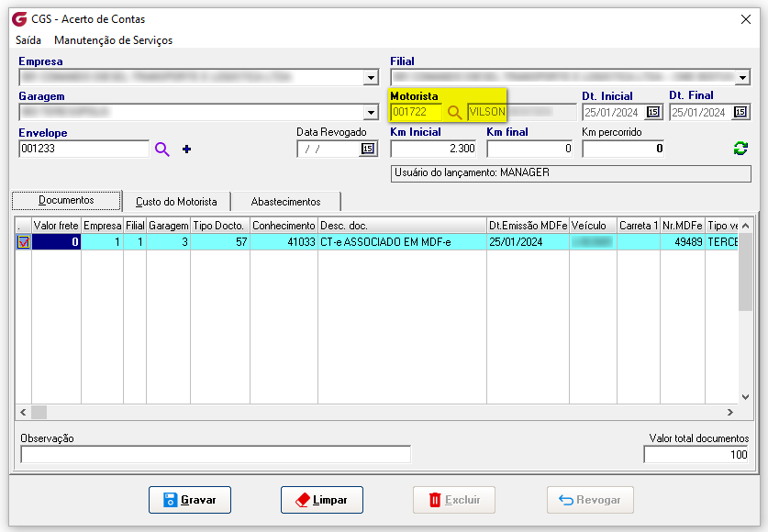Click the grid cell dated 25/01/2024

(x=528, y=242)
